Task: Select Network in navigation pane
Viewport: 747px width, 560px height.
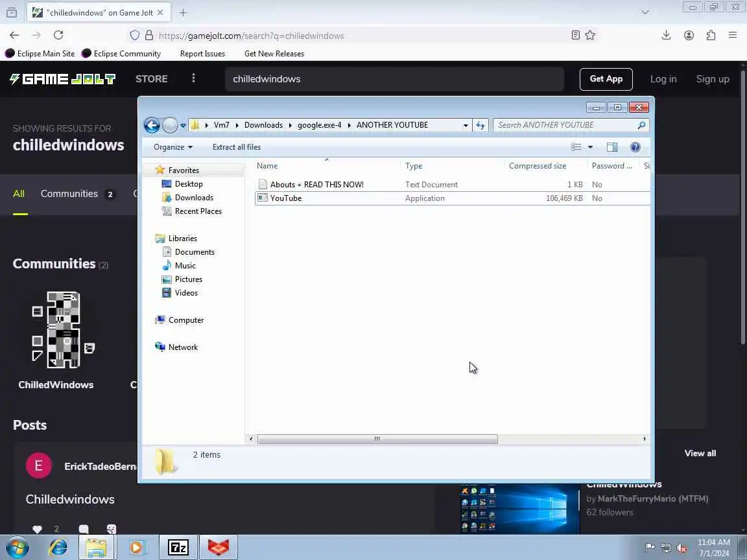Action: click(x=183, y=347)
